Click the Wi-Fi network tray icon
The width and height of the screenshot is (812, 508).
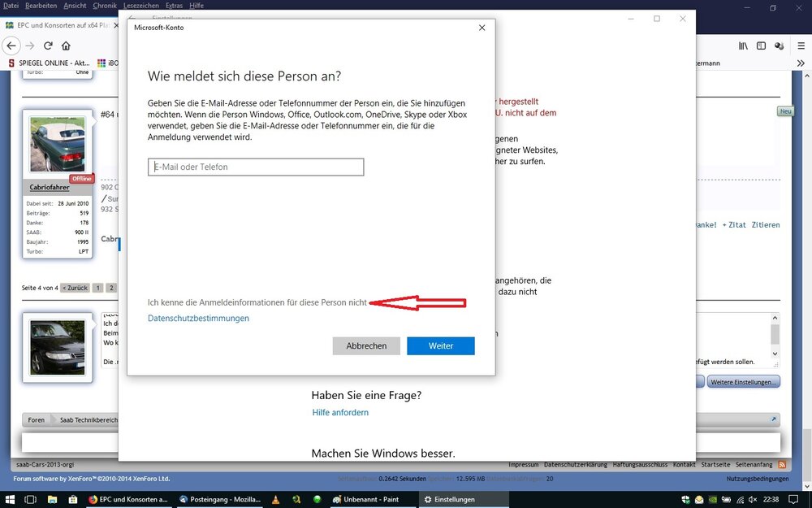740,500
